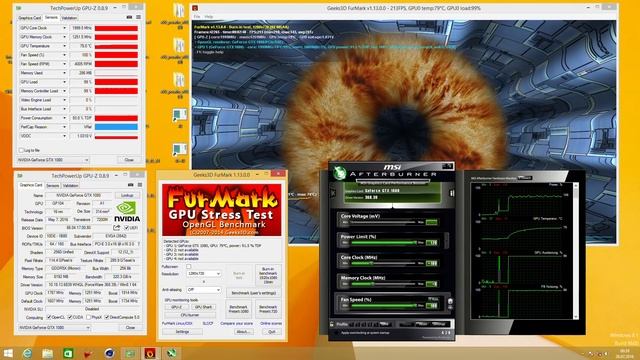This screenshot has width=640, height=360.
Task: Switch to Graphics Card tab in upper GPU-Z
Action: 30,18
